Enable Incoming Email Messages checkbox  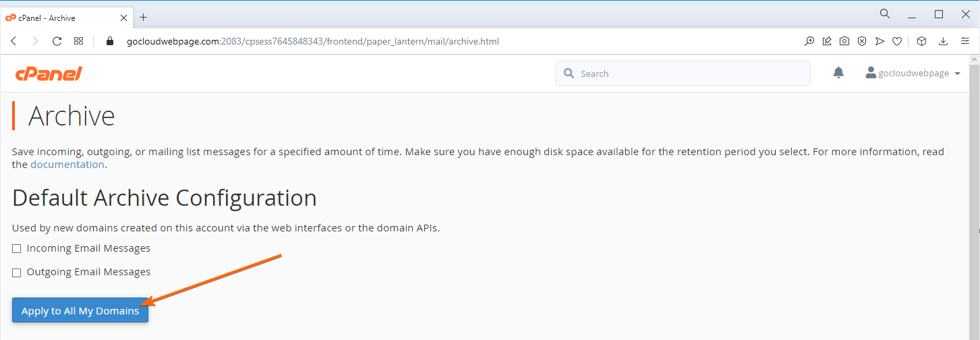(17, 249)
